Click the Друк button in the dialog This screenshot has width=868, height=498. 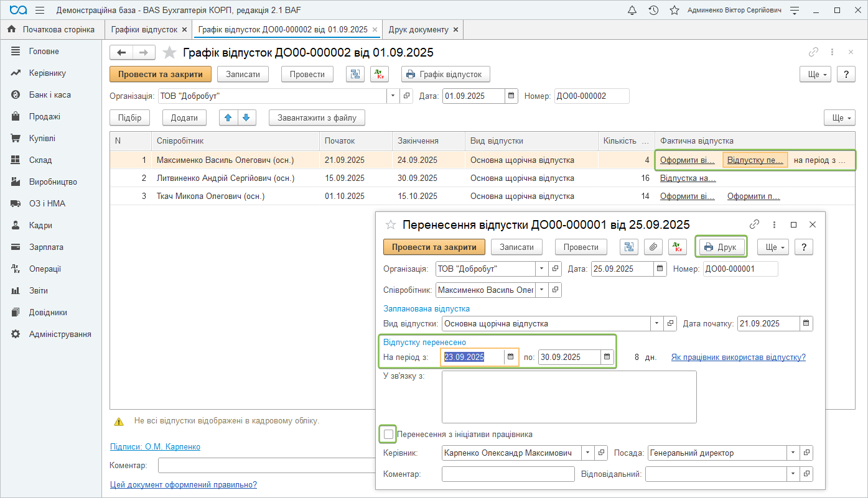click(721, 247)
